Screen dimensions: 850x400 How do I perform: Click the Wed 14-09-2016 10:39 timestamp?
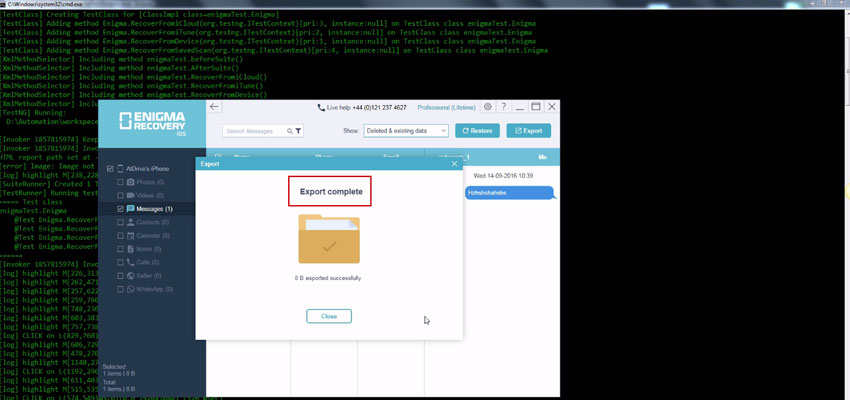(503, 176)
